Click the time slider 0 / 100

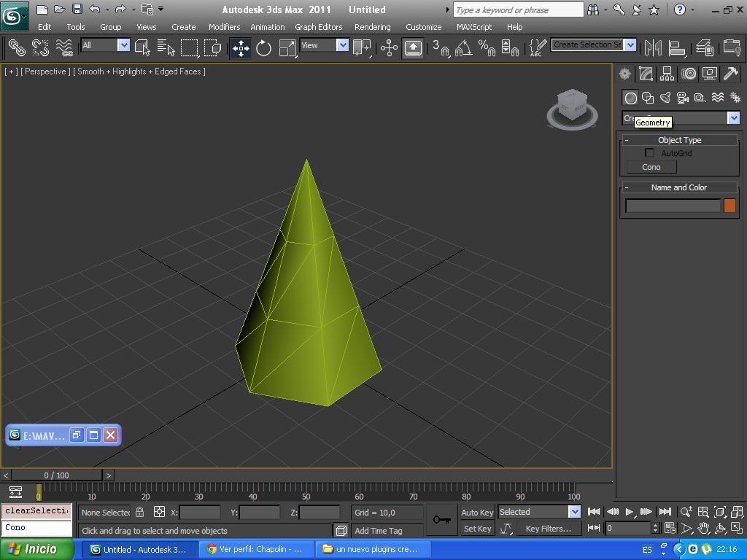56,475
